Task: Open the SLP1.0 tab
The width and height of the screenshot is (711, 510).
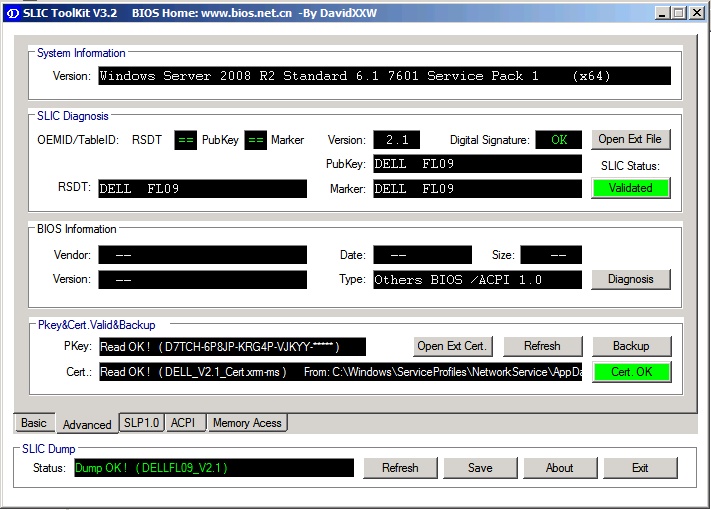Action: [x=141, y=423]
